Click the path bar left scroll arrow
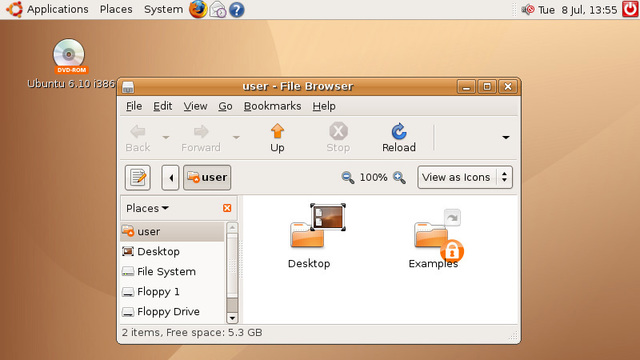Viewport: 640px width, 360px height. click(170, 178)
